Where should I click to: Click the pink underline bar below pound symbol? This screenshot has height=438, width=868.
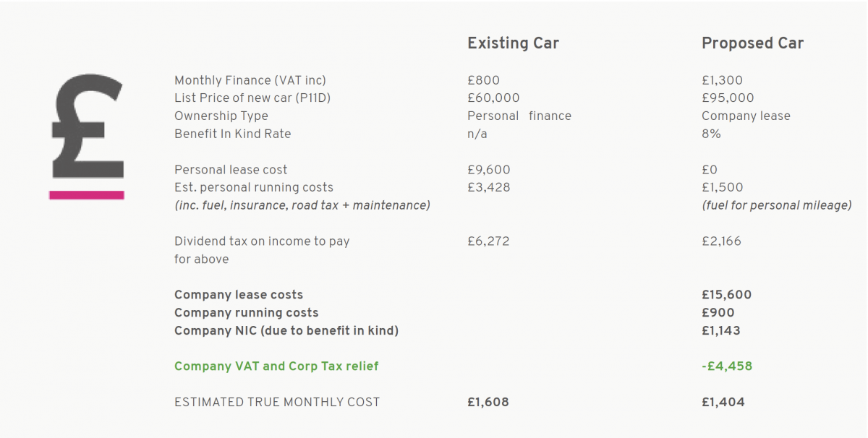(87, 194)
